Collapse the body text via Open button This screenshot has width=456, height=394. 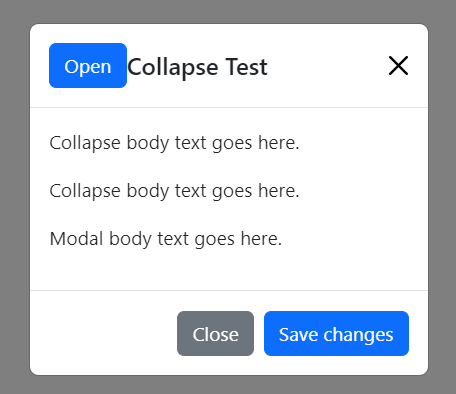click(88, 66)
